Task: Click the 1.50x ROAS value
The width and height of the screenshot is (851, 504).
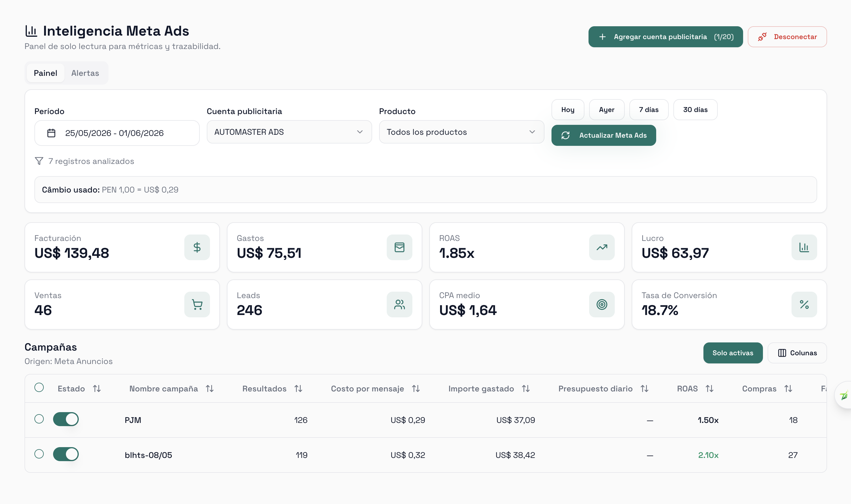Action: point(708,420)
